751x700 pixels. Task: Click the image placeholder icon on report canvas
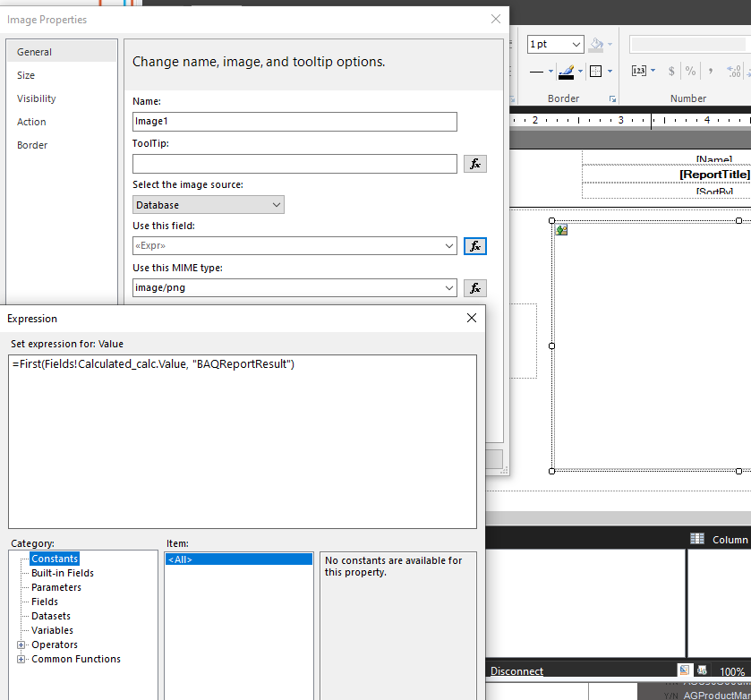561,230
